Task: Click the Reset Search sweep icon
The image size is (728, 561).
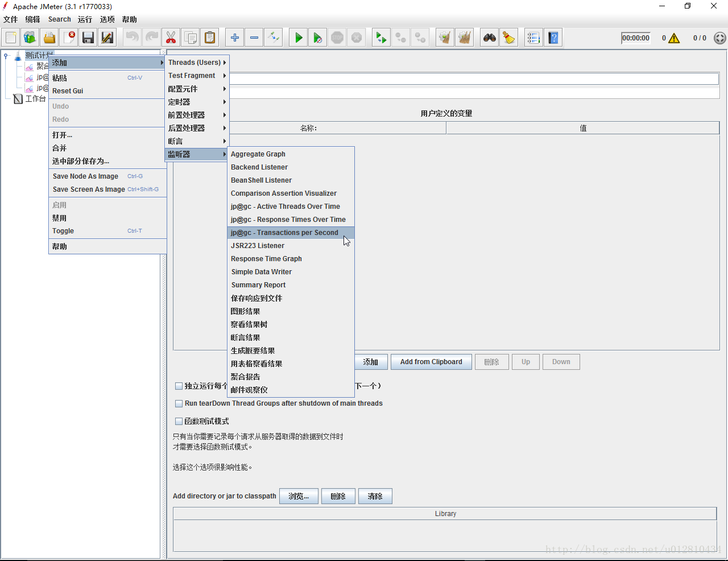Action: point(509,38)
